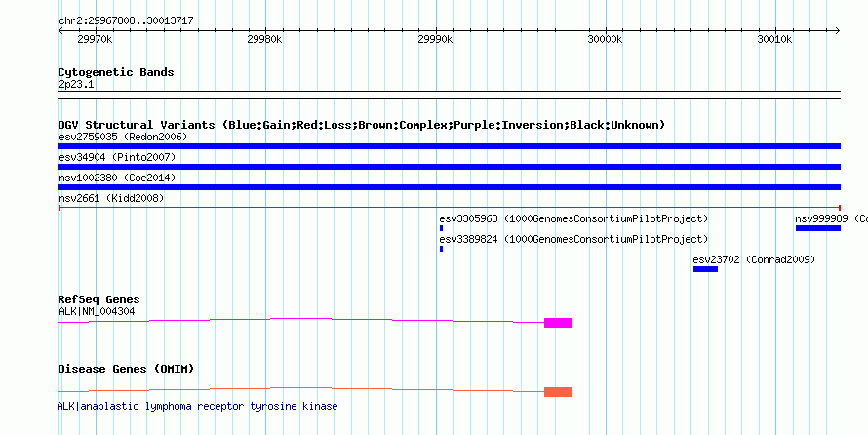Click the esv23702 (Conrad2009) label

[x=754, y=259]
